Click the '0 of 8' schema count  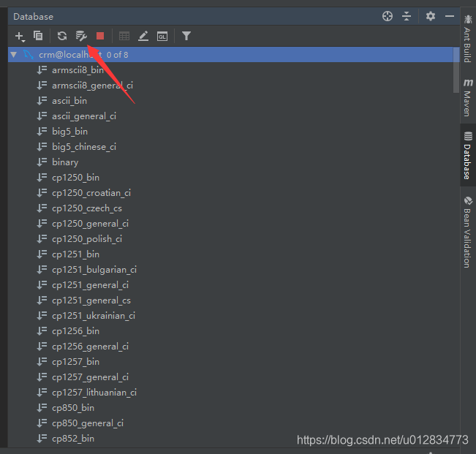tap(118, 55)
